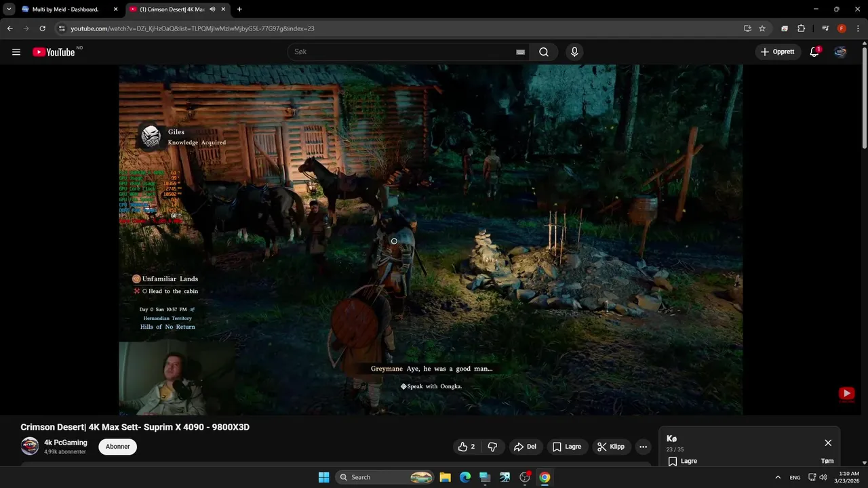The width and height of the screenshot is (868, 488).
Task: Click the address bar URL
Action: click(193, 28)
